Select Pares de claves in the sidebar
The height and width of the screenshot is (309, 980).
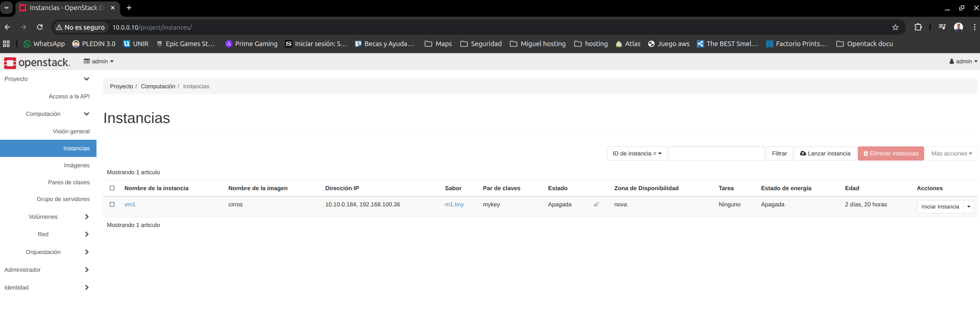point(69,182)
